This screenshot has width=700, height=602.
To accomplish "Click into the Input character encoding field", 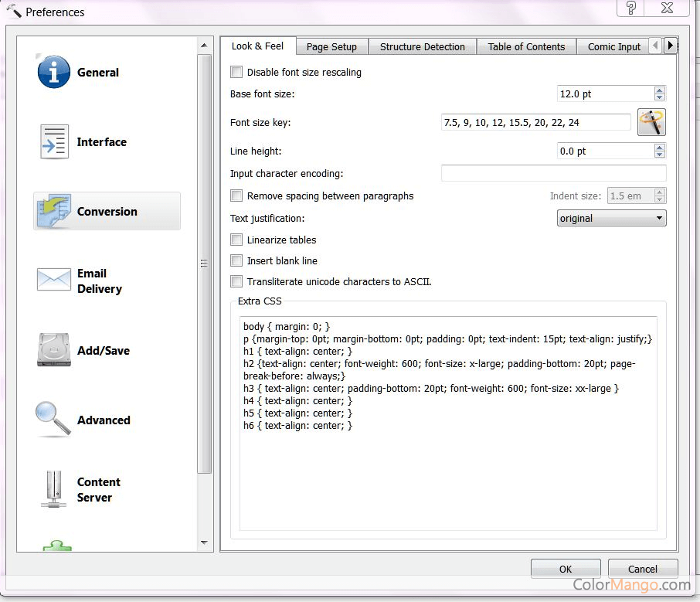I will tap(553, 174).
